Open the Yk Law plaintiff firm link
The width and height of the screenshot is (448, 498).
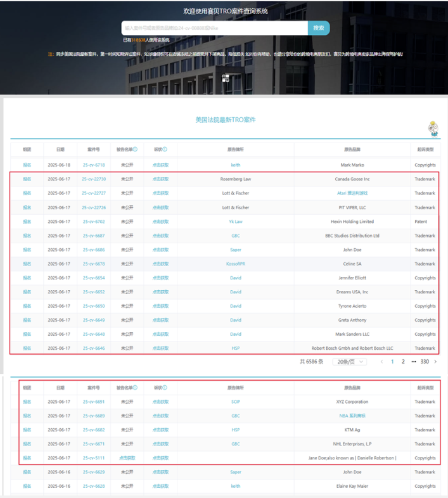[235, 222]
